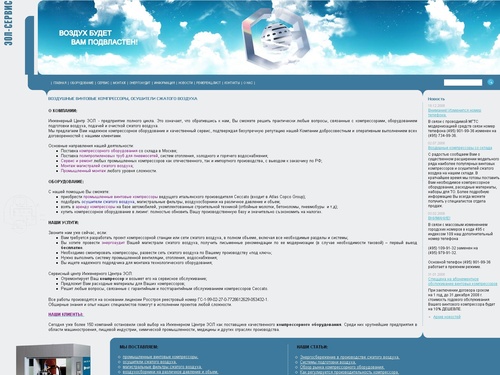Open the ОБОРУДОВАНИЕ menu item
The height and width of the screenshot is (375, 500).
(82, 83)
